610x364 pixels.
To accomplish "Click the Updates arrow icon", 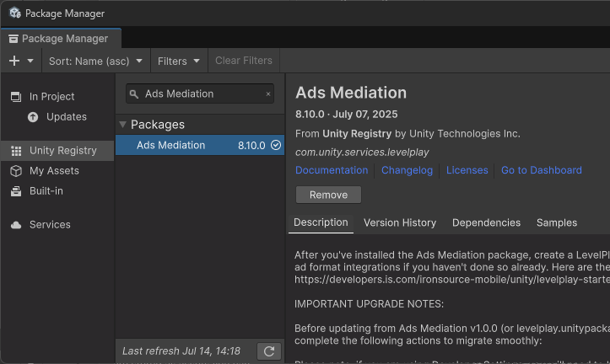I will 33,117.
